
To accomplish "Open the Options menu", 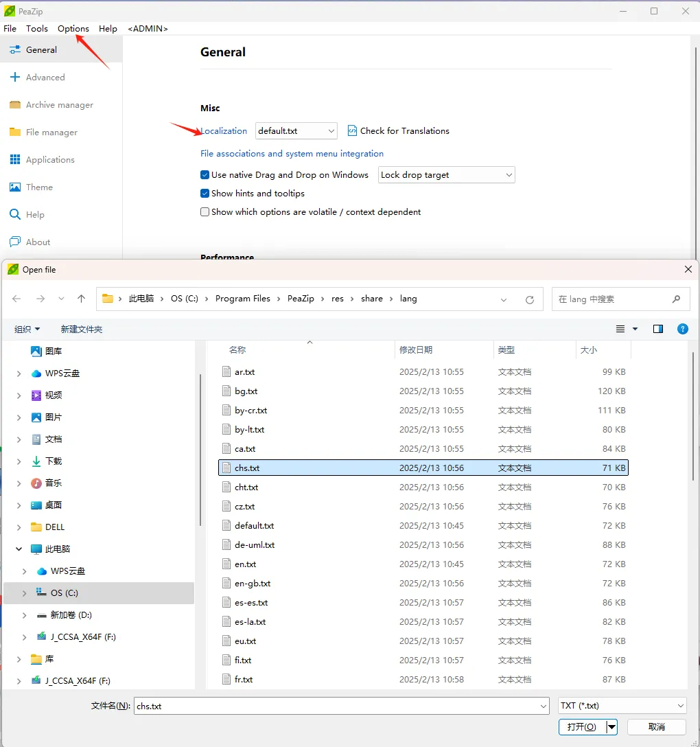I will tap(73, 29).
